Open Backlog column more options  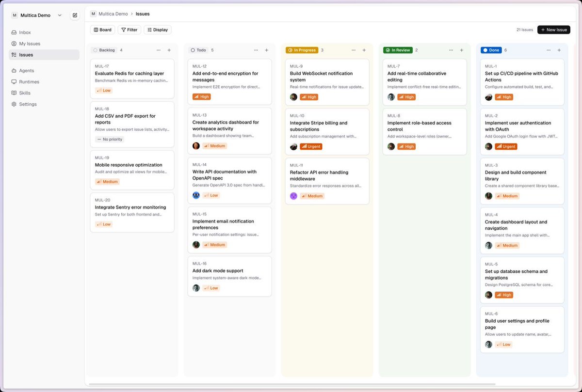coord(159,50)
